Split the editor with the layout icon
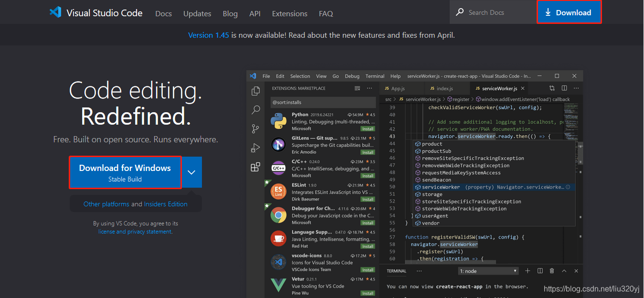Screen dimensions: 644x298 tap(564, 88)
